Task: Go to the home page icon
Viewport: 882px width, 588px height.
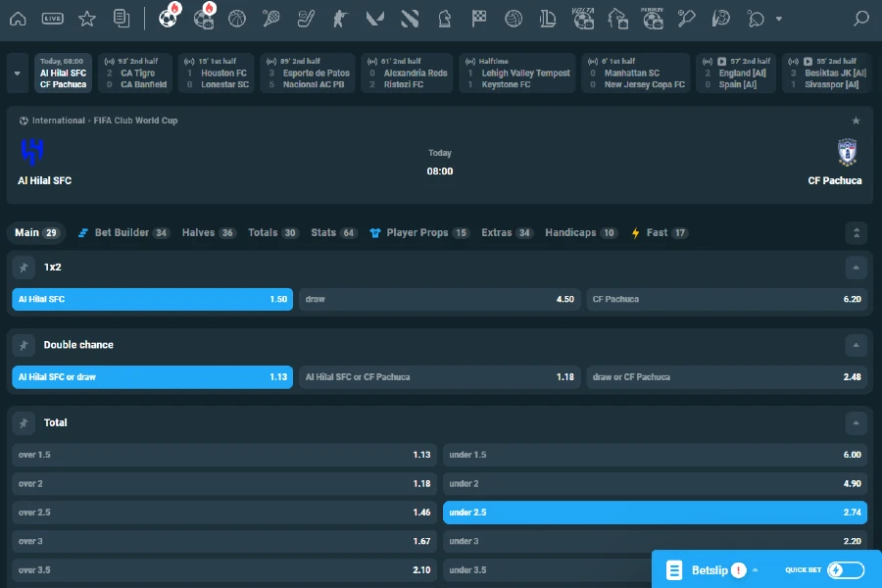Action: coord(18,19)
